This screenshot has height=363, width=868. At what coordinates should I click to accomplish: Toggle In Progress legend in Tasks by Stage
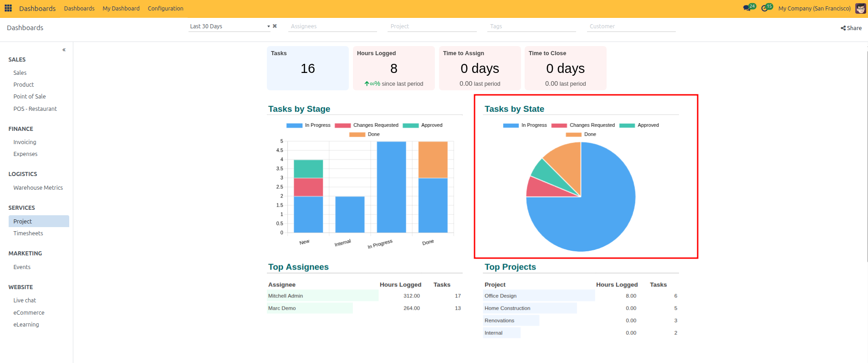point(308,125)
